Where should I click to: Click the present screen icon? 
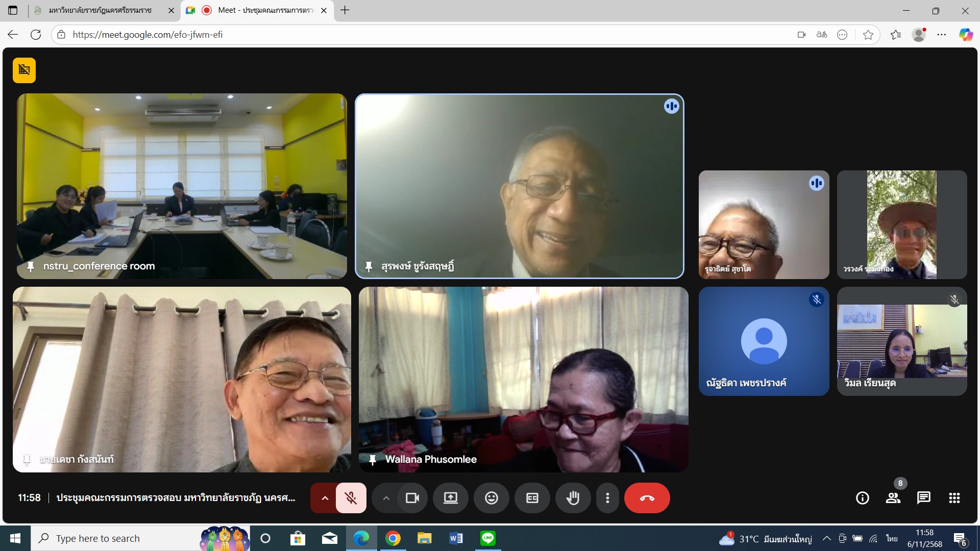450,498
